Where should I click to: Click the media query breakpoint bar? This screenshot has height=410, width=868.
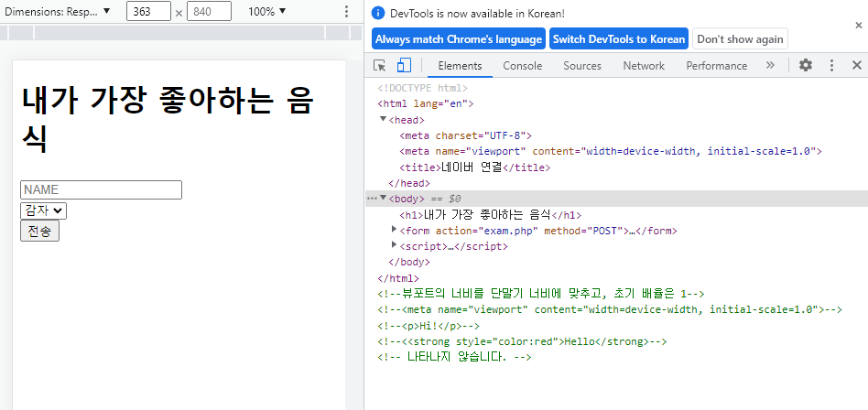(x=181, y=33)
